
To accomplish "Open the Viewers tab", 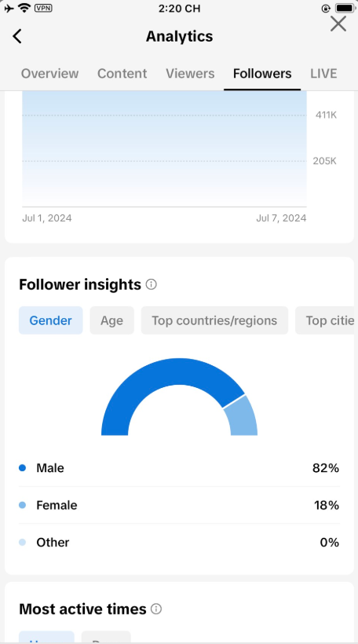I will pos(190,74).
